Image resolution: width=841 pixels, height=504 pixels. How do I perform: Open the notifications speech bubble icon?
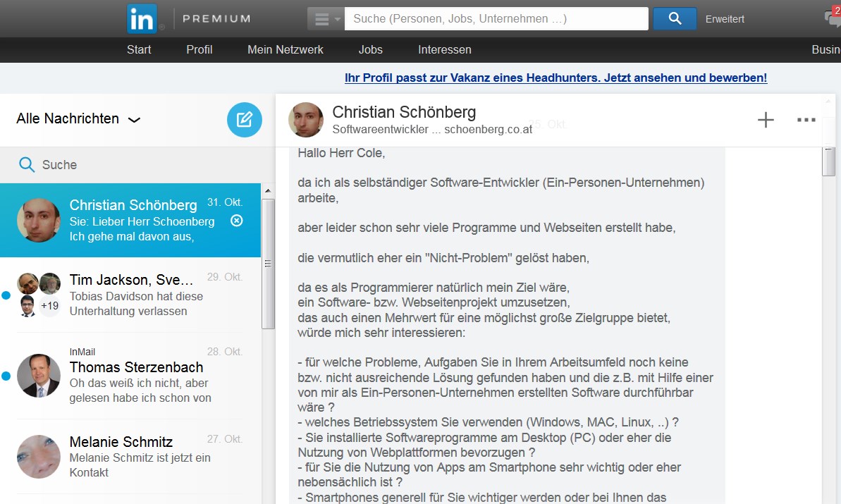tap(833, 19)
